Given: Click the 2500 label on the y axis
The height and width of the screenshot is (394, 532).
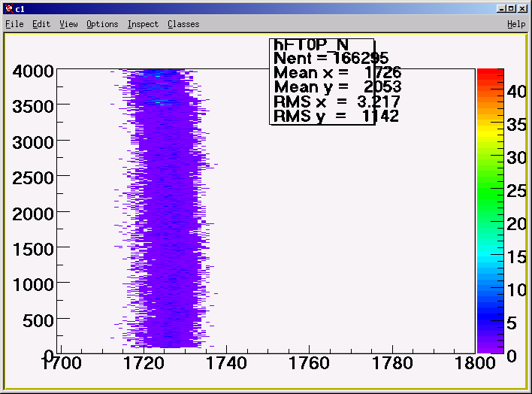Looking at the screenshot, I should point(33,178).
